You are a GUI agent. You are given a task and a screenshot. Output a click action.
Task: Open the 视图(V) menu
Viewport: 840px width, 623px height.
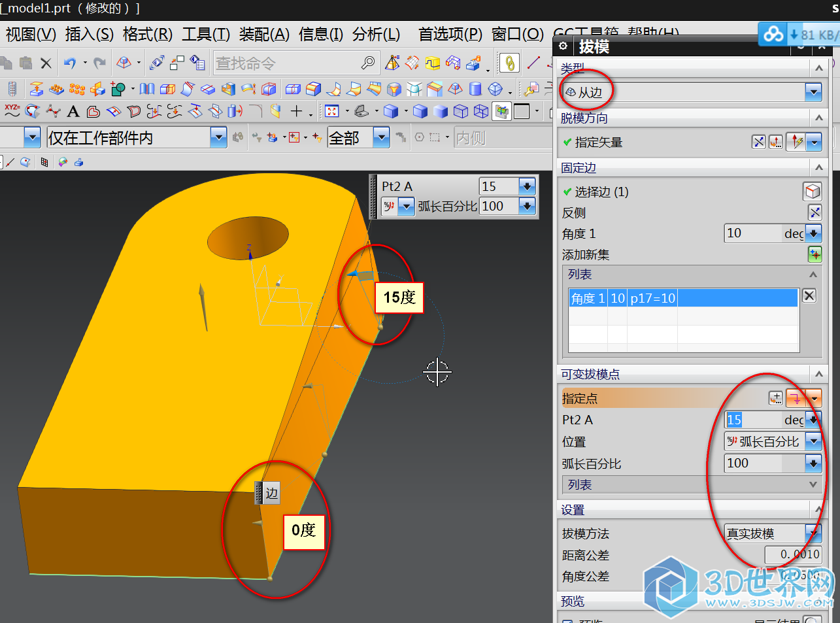[31, 34]
